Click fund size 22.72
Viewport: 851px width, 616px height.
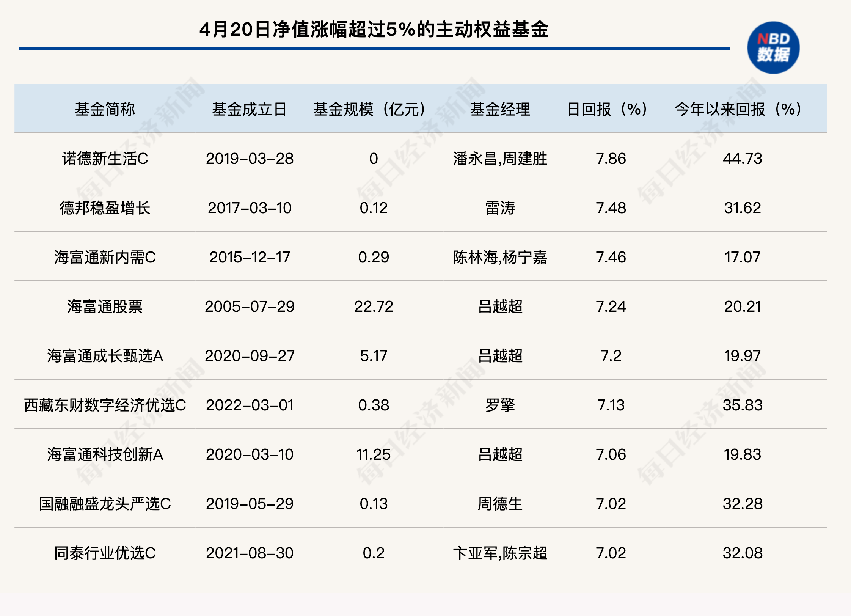point(374,306)
